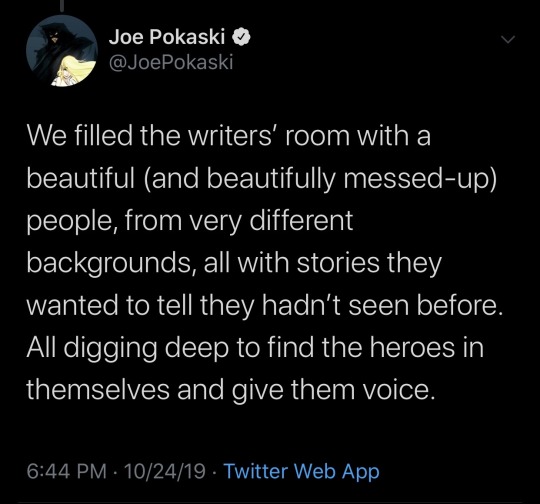Click the @JoePokaski handle

point(171,62)
